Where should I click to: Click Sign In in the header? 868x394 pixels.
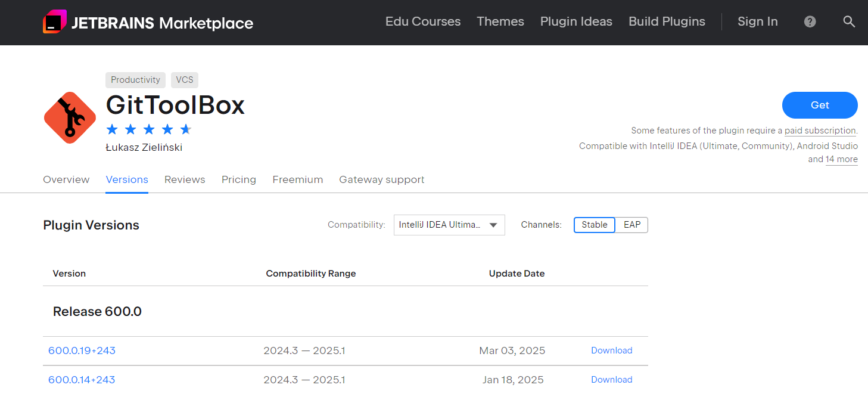tap(757, 21)
